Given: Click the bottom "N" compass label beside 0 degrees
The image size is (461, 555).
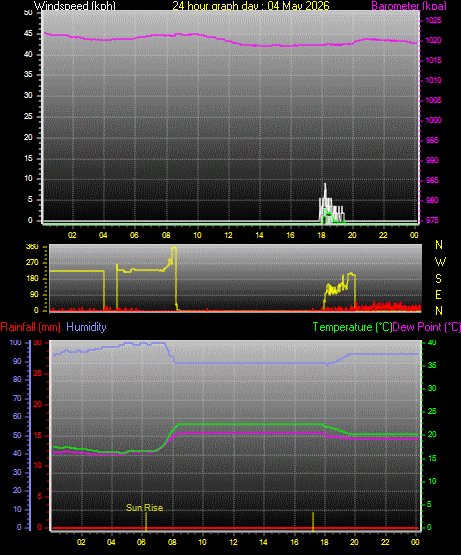Looking at the screenshot, I should click(x=439, y=311).
